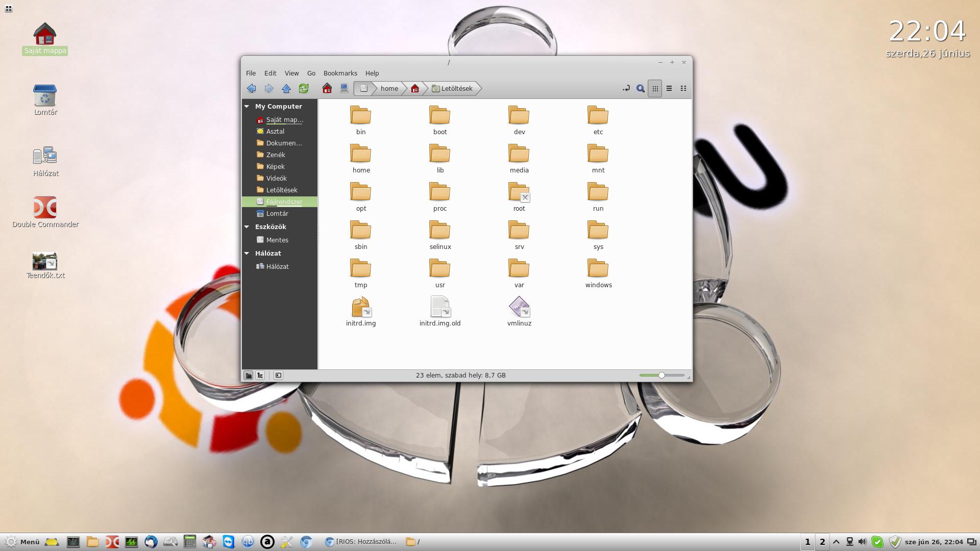Jump to Letöltések in the path bar

pos(453,89)
